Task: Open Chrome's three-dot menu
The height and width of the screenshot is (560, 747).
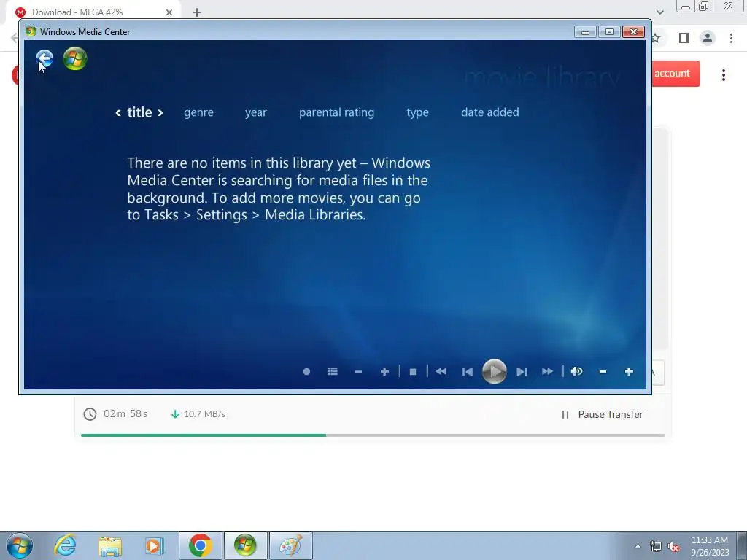Action: 731,38
